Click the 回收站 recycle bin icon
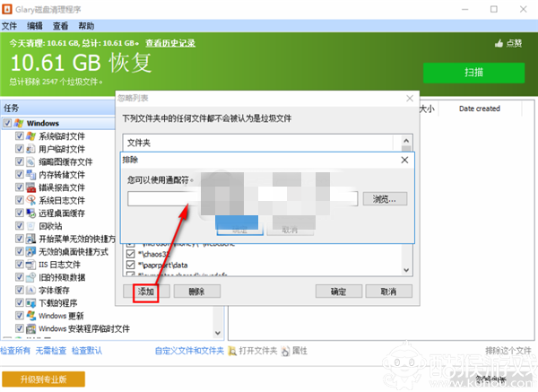 tap(30, 226)
